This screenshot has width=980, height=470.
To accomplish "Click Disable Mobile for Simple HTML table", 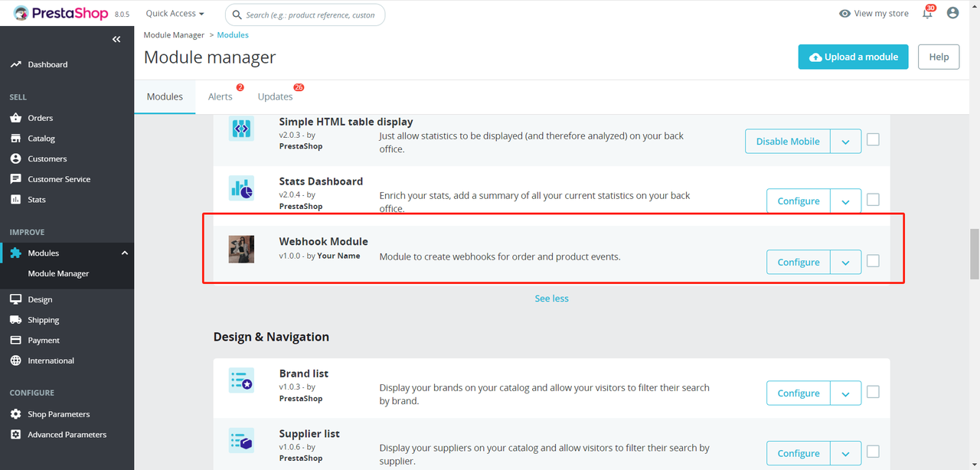I will [788, 142].
